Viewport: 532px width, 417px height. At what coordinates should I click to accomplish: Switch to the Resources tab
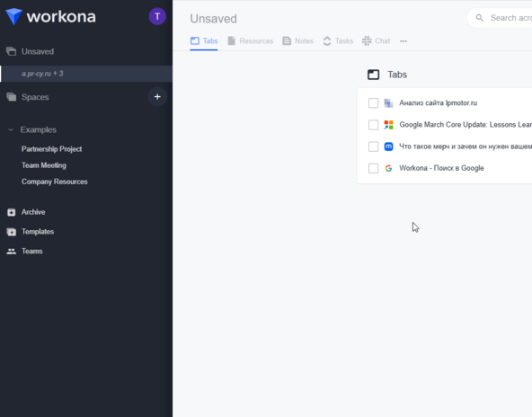click(251, 41)
